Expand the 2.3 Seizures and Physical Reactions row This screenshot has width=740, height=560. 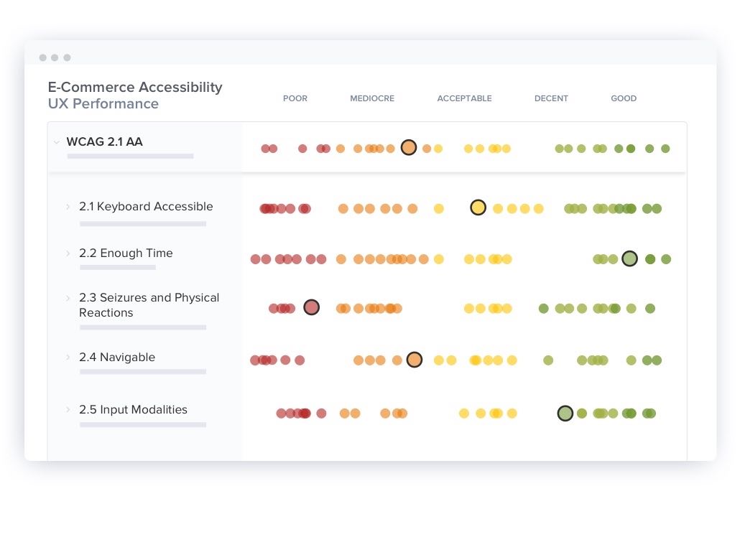click(x=69, y=298)
